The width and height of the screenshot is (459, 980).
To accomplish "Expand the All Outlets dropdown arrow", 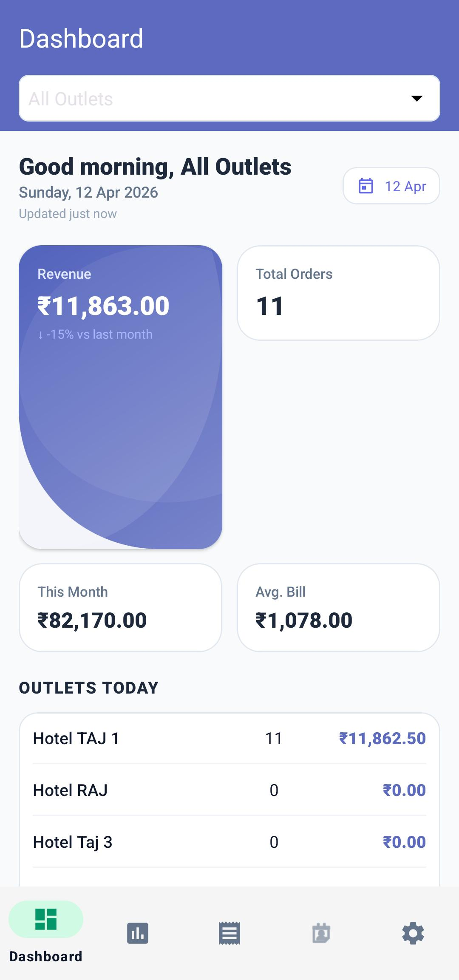I will click(417, 99).
